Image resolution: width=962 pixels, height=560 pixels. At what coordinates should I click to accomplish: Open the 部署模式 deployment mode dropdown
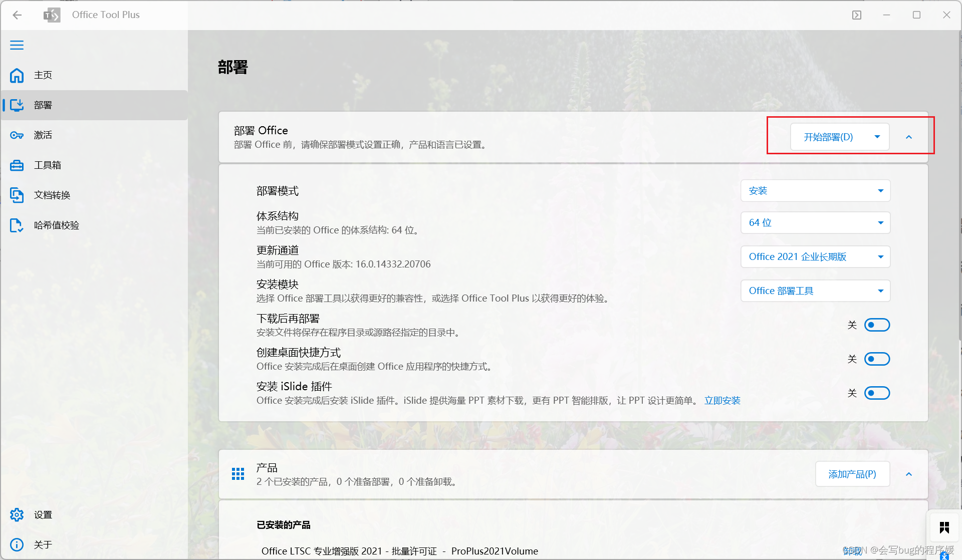pyautogui.click(x=815, y=190)
